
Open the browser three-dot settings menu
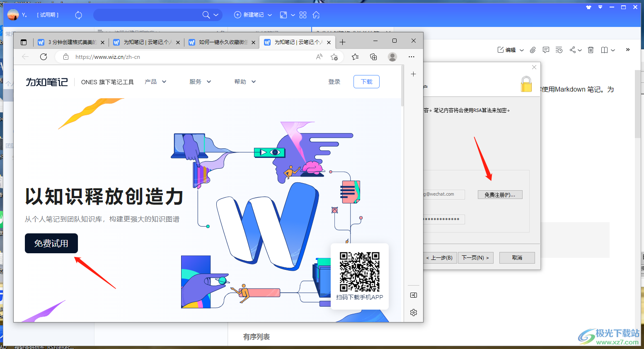[411, 57]
